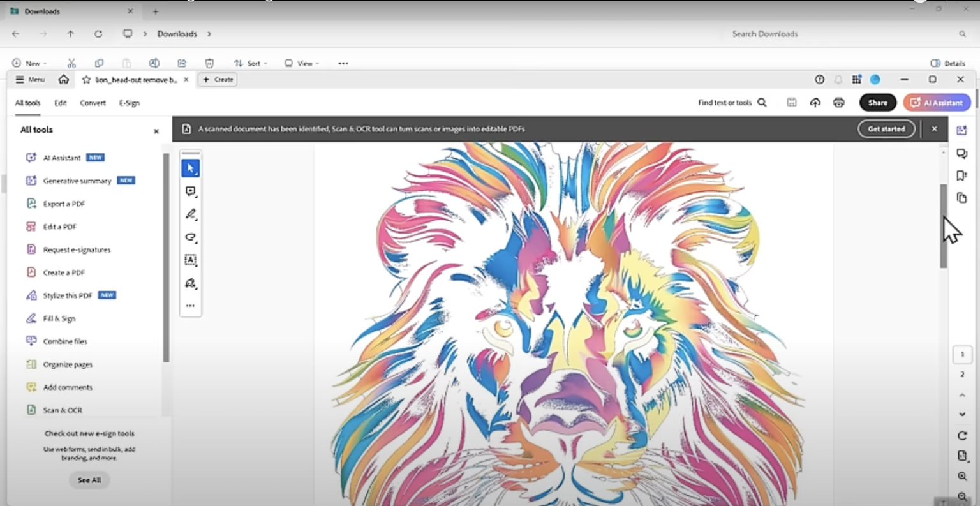Pick the highlighter pen tool
This screenshot has width=980, height=506.
pos(190,214)
